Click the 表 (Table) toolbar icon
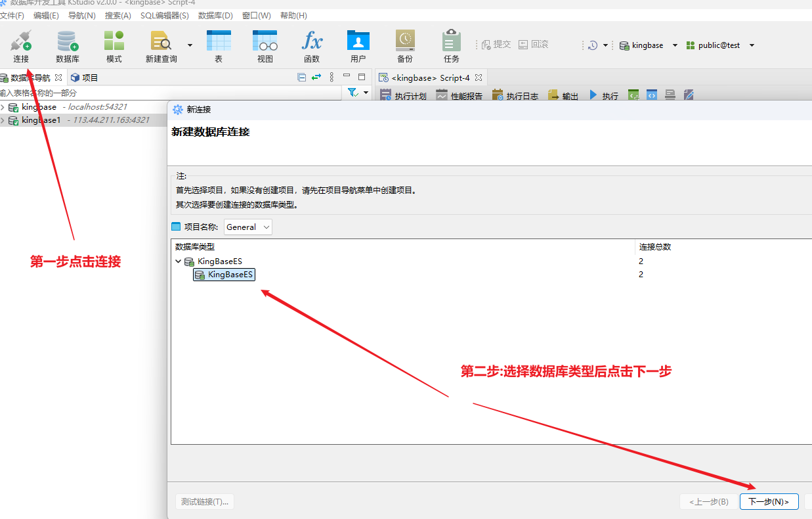 point(219,46)
